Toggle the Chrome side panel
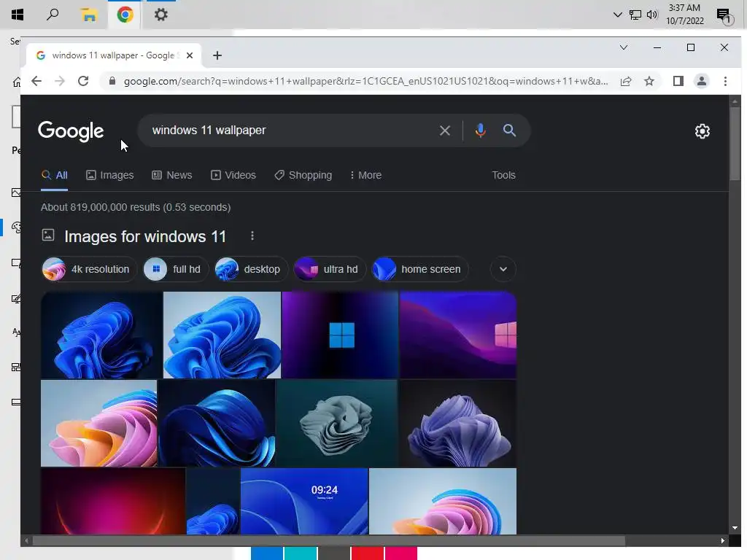 [678, 82]
